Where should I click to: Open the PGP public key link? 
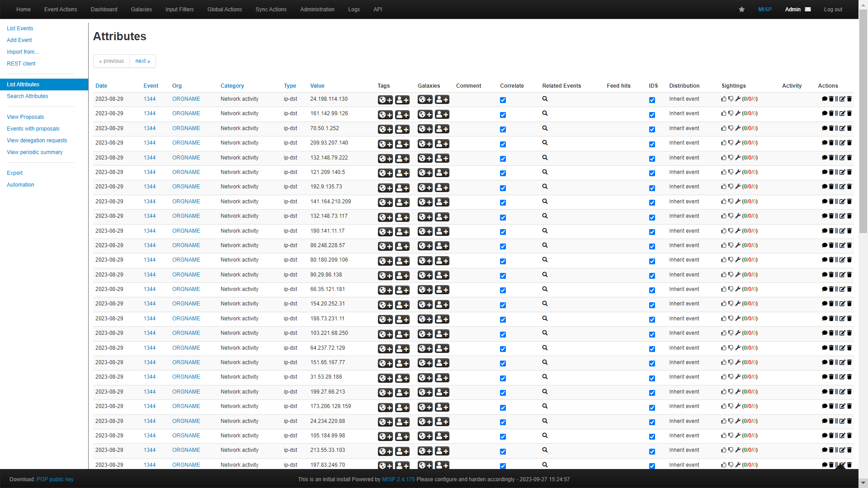tap(55, 479)
